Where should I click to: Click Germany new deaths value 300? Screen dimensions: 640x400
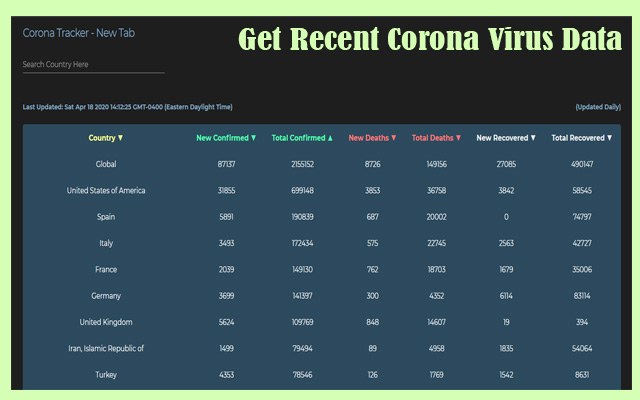[373, 296]
